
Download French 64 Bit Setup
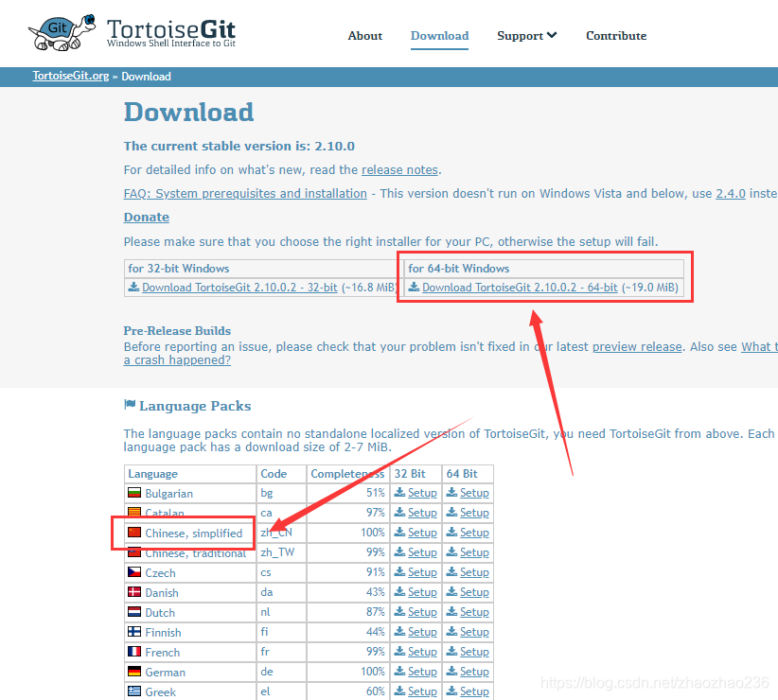(474, 652)
